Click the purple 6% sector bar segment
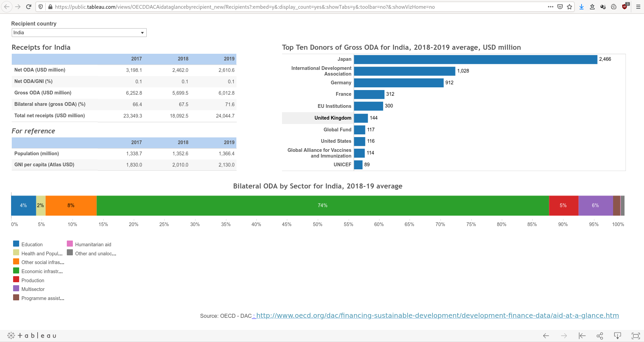Viewport: 644px width, 342px height. coord(596,206)
